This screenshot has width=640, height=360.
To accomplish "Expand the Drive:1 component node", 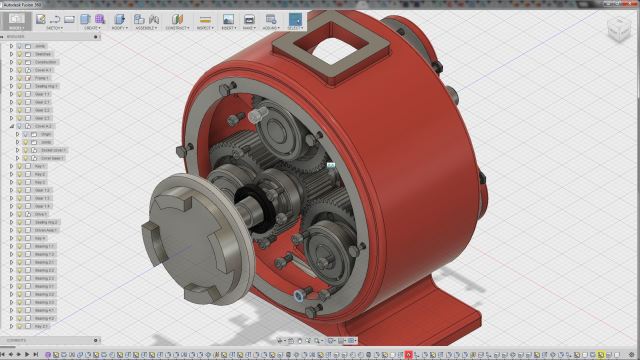I will pos(11,214).
